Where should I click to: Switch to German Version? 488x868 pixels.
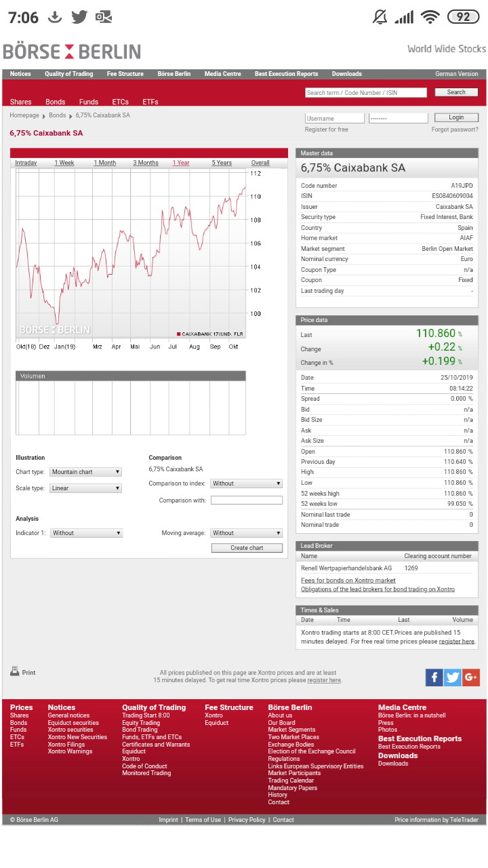457,74
